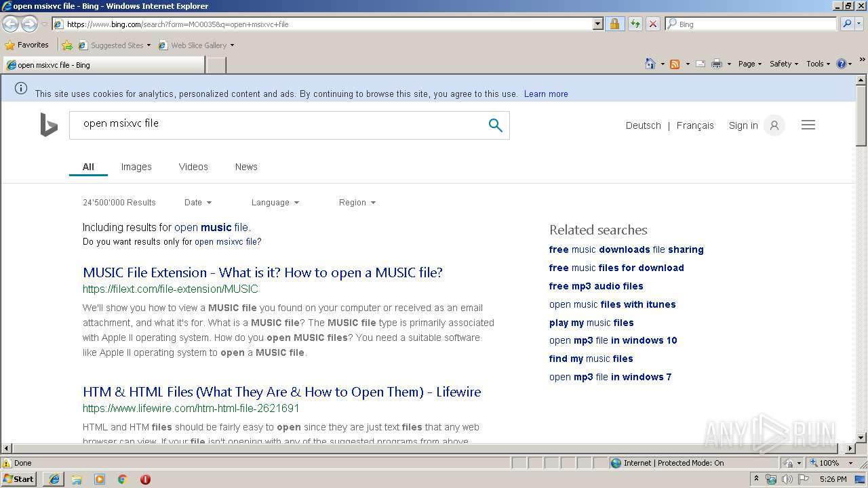Viewport: 868px width, 488px height.
Task: Click the 'open msixvc file - Bing' browser tab
Action: pyautogui.click(x=103, y=65)
